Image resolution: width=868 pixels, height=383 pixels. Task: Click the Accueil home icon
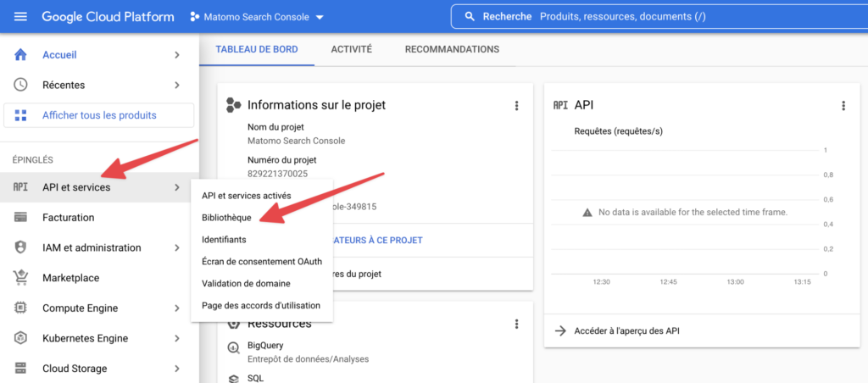[22, 55]
